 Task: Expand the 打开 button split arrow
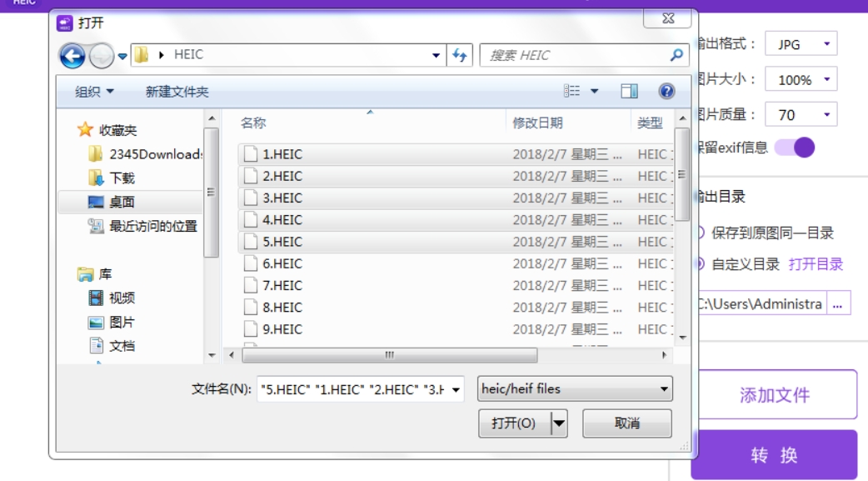(x=559, y=423)
